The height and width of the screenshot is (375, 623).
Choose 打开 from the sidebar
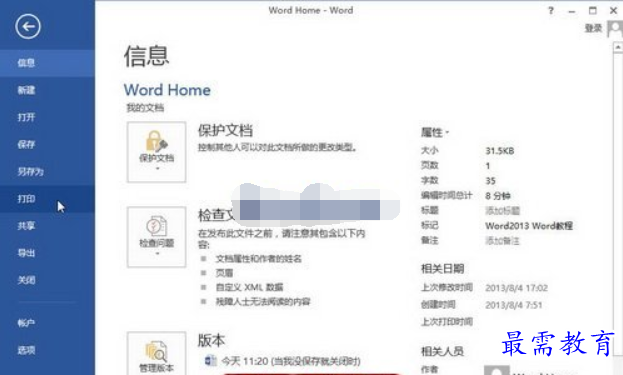tap(47, 117)
